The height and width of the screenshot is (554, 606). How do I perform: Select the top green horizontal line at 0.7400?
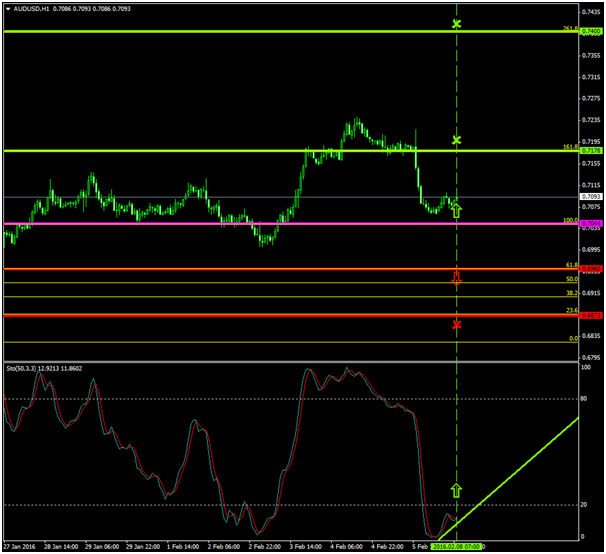tap(250, 31)
